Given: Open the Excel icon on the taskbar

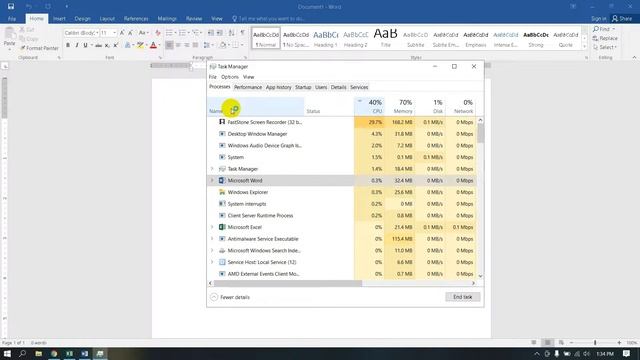Looking at the screenshot, I should [69, 353].
